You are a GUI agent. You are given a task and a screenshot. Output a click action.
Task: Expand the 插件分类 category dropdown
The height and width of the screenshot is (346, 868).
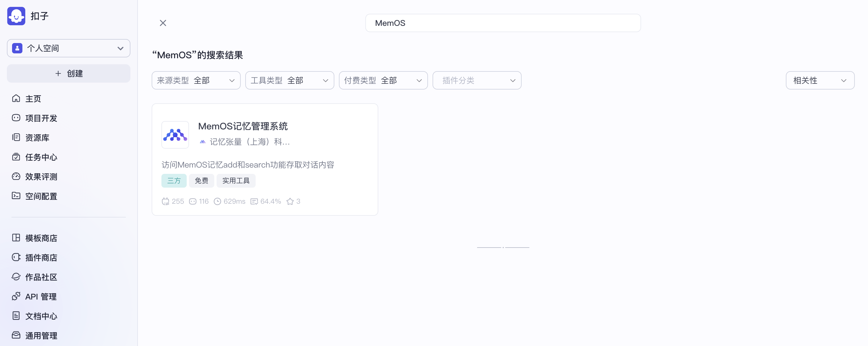coord(477,80)
